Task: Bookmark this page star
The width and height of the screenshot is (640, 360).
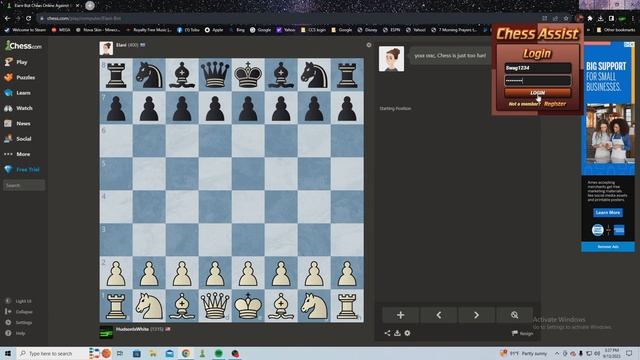Action: (x=566, y=18)
